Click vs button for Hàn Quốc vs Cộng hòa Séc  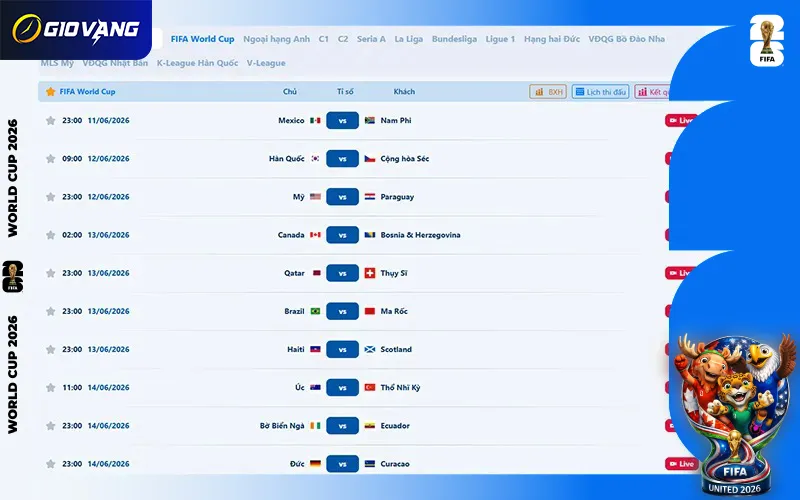point(342,159)
